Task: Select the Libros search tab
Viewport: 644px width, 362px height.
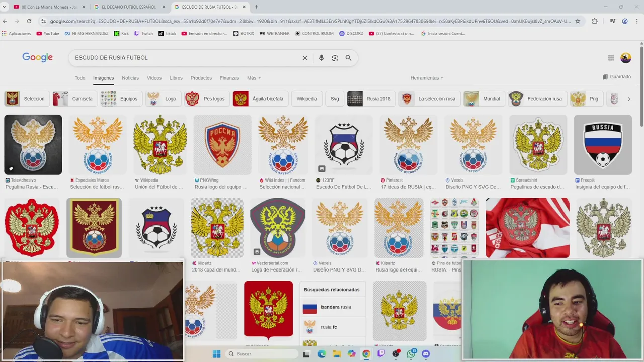Action: (176, 78)
